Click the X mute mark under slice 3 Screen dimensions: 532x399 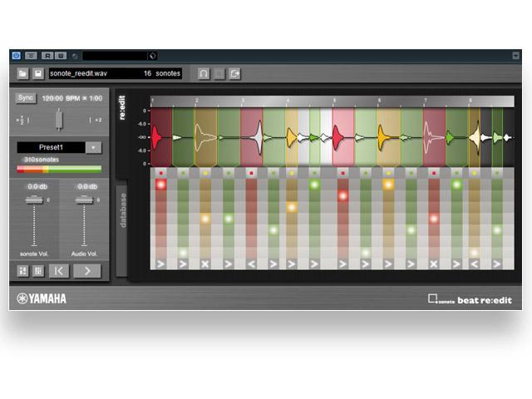[x=205, y=264]
